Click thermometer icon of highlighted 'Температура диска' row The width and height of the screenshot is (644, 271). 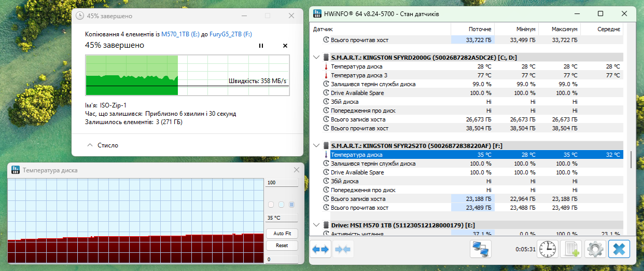coord(326,155)
